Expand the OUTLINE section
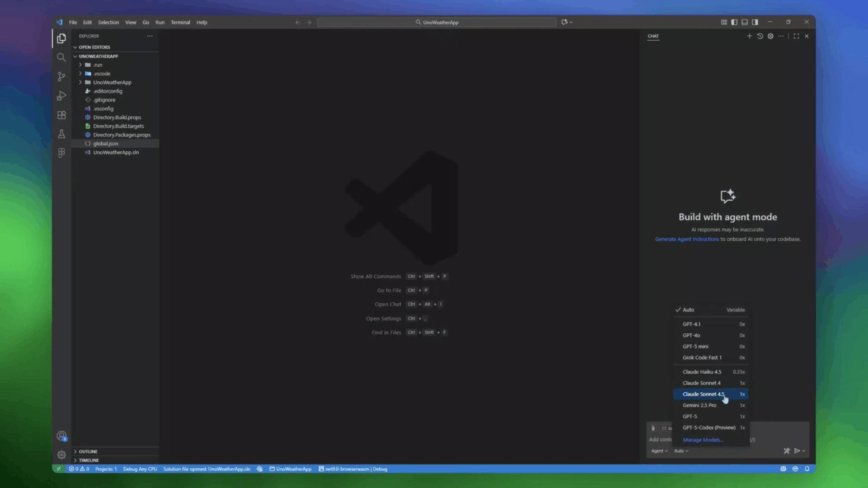 [x=88, y=451]
